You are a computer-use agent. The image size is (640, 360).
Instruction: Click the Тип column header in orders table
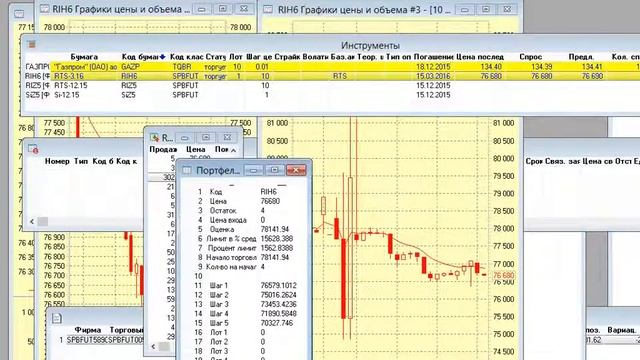81,161
